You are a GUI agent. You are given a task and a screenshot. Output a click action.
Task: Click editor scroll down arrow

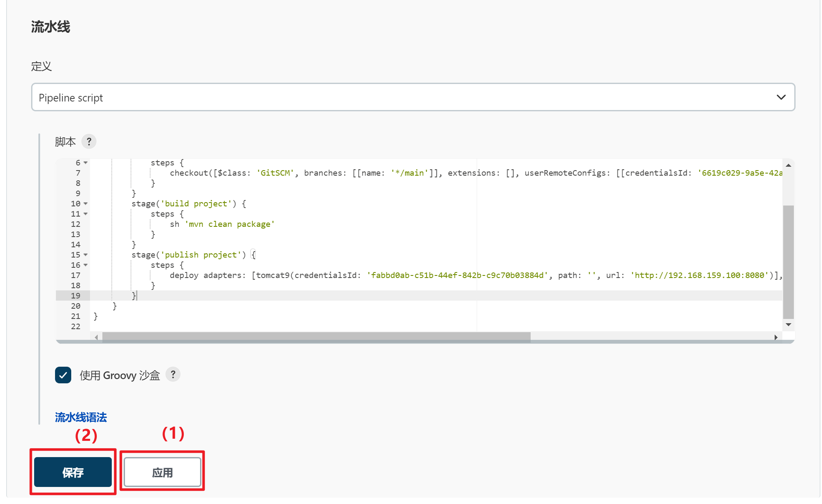(x=788, y=325)
